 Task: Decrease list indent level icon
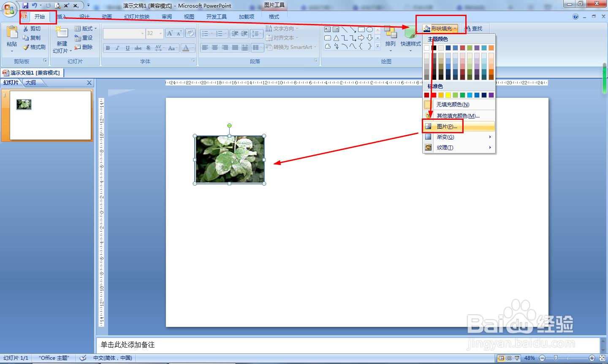pyautogui.click(x=235, y=33)
